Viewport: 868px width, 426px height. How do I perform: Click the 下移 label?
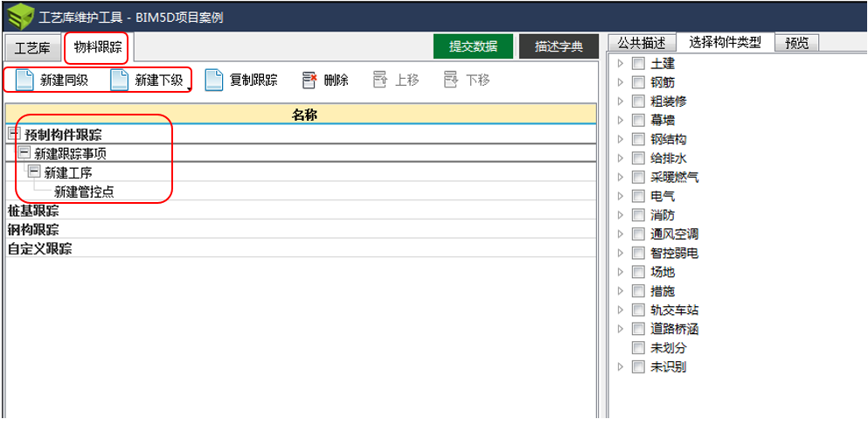[x=478, y=80]
